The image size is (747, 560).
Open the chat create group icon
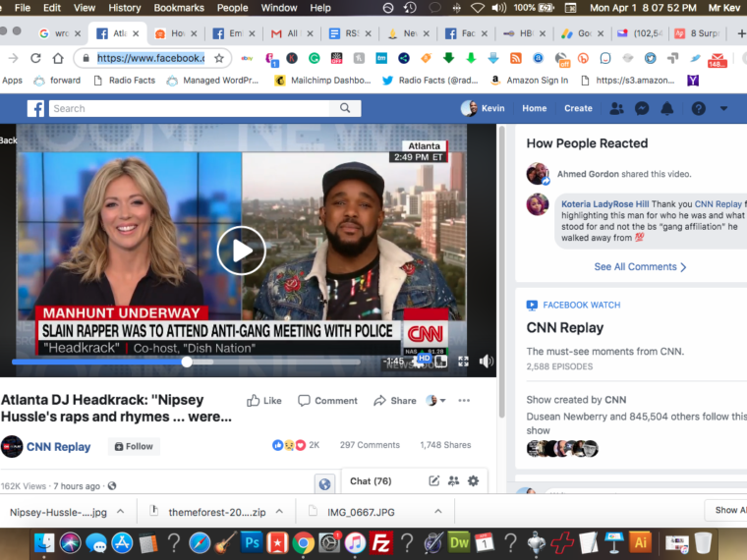(453, 481)
